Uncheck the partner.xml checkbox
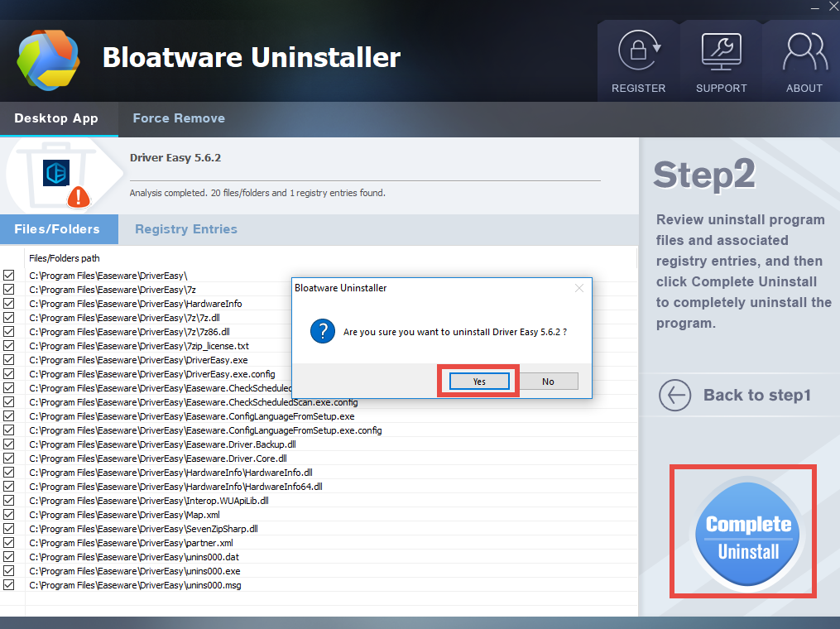840x629 pixels. (x=8, y=543)
